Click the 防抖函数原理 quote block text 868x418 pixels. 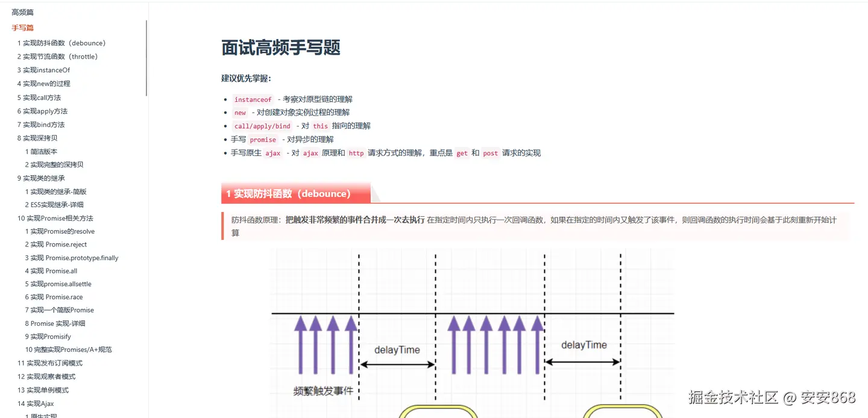coord(536,226)
